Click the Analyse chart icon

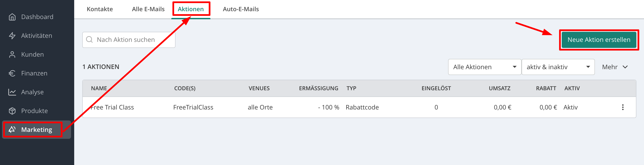(x=12, y=92)
